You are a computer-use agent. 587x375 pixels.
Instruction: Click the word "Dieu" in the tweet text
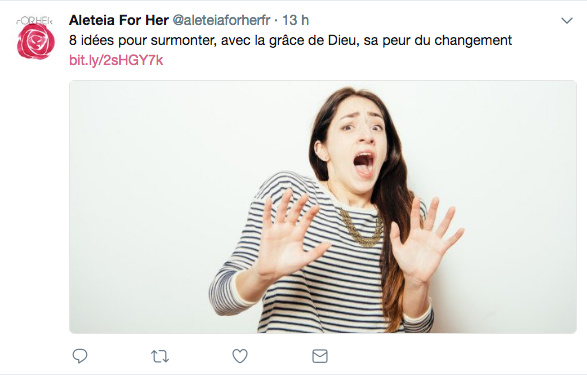tap(341, 40)
